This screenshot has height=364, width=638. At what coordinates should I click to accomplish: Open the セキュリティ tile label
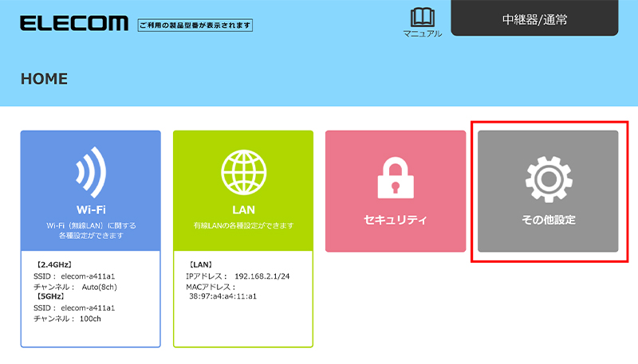pos(395,219)
